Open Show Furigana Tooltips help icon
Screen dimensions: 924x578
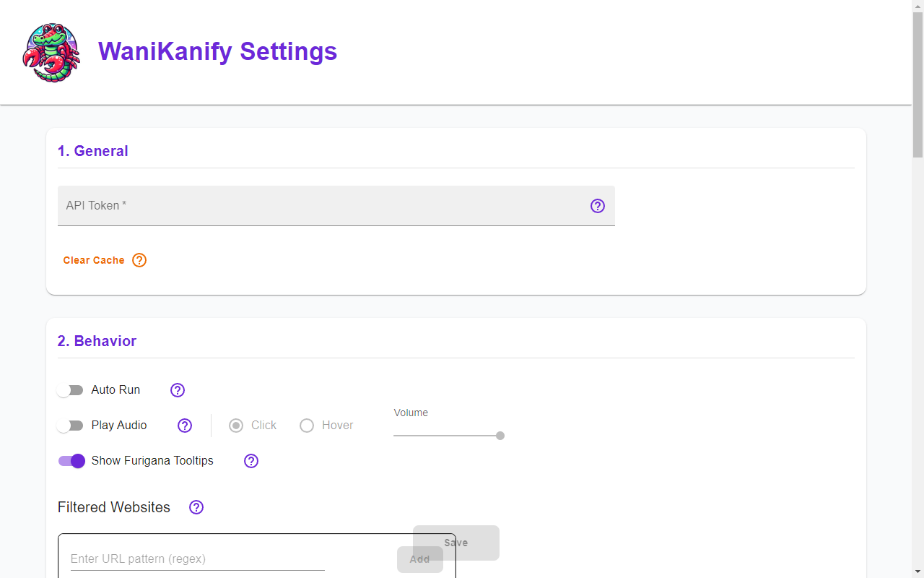pos(251,461)
